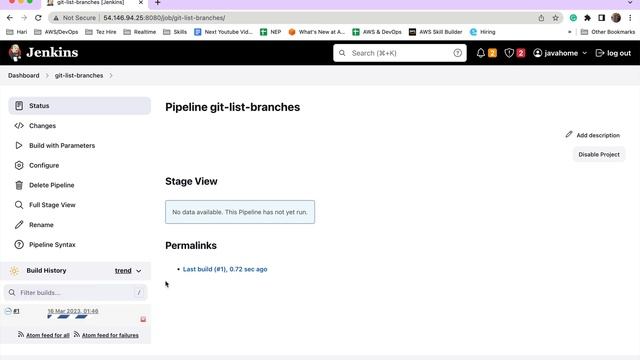Open the build date 16 Mar 2023 link
Viewport: 640px width, 360px height.
pyautogui.click(x=73, y=311)
